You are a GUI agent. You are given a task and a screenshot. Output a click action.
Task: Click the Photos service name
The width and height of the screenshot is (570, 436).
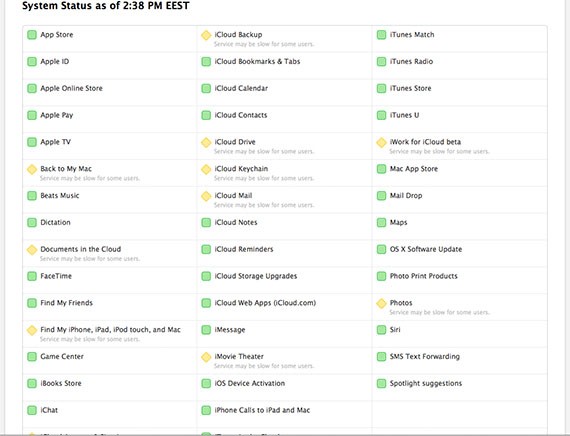pyautogui.click(x=401, y=303)
